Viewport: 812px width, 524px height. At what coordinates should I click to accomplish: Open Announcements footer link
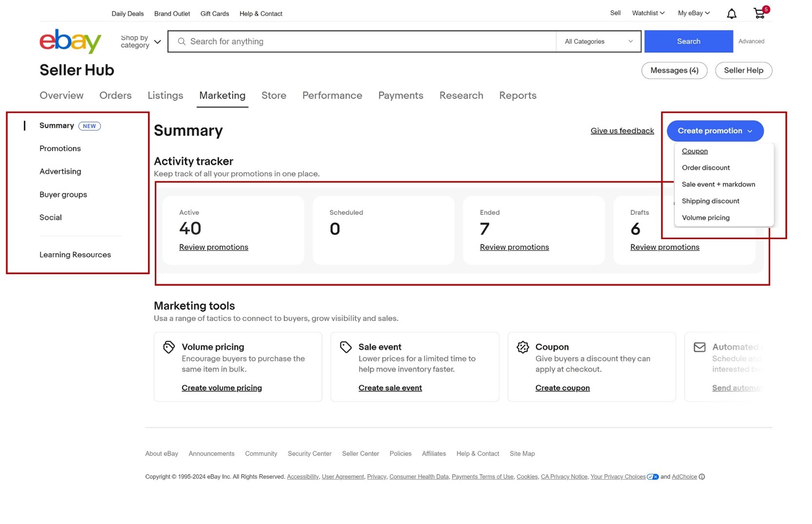pyautogui.click(x=212, y=454)
